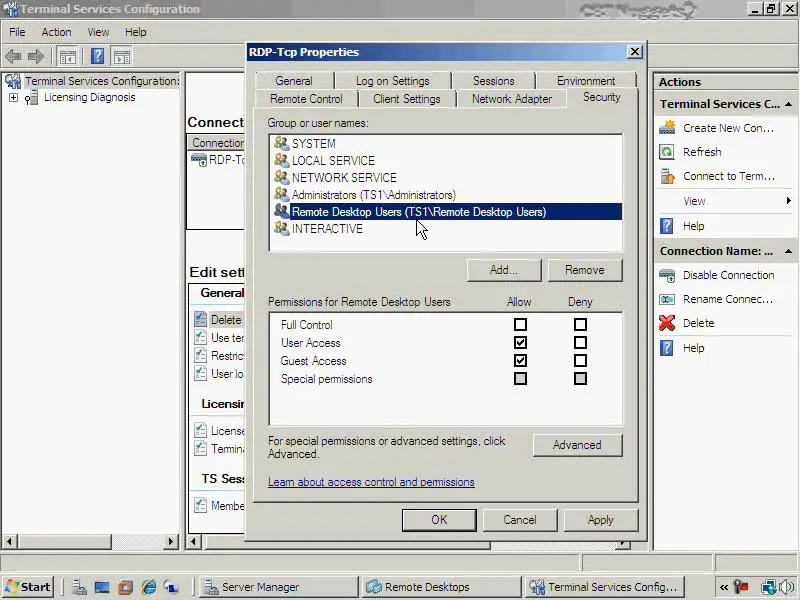Click the Create New Connection icon
800x600 pixels.
click(667, 128)
